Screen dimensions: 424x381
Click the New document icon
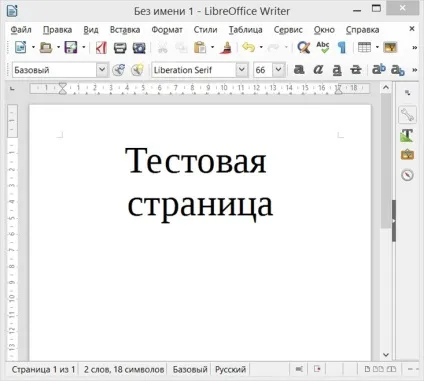pyautogui.click(x=21, y=47)
